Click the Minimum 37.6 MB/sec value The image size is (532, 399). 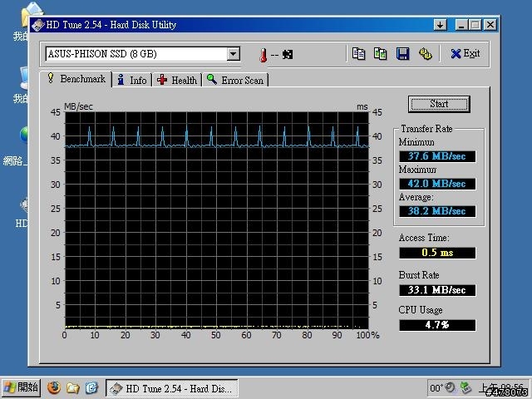(437, 156)
